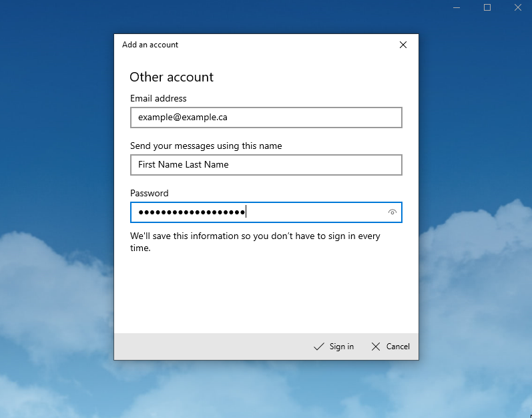Click the 'Password' label
The width and height of the screenshot is (532, 418).
150,193
